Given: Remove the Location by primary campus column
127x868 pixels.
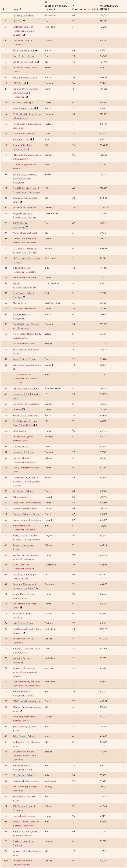Looking at the screenshot, I should pyautogui.click(x=46, y=2).
